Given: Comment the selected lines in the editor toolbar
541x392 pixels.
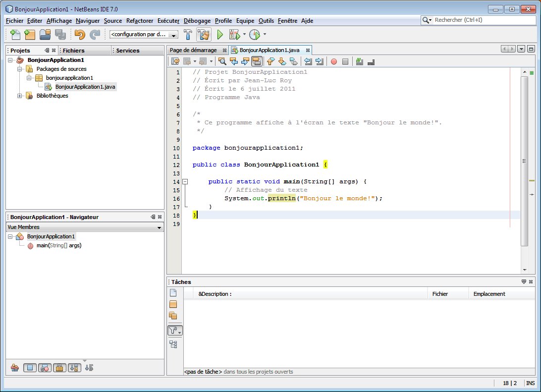Looking at the screenshot, I should tap(360, 61).
